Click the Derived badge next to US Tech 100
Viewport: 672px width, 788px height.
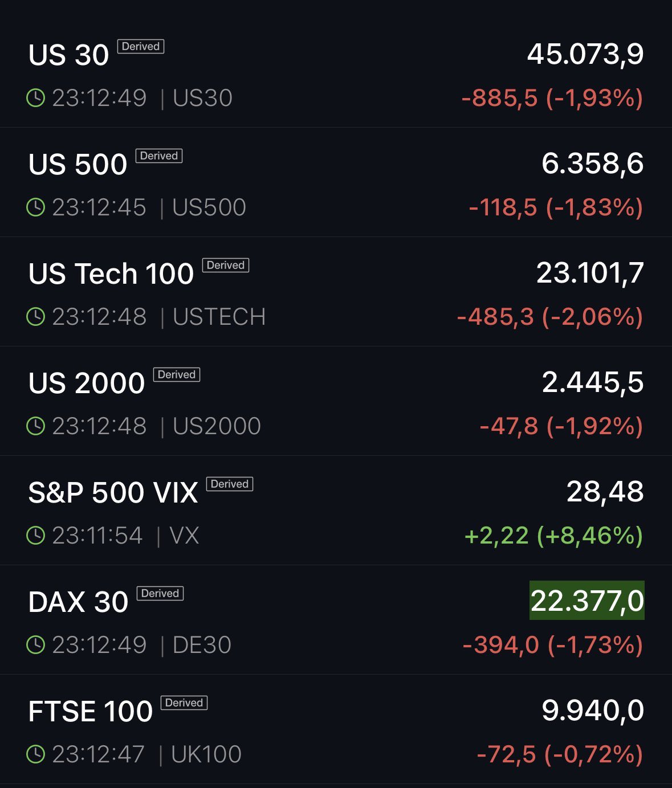tap(226, 266)
